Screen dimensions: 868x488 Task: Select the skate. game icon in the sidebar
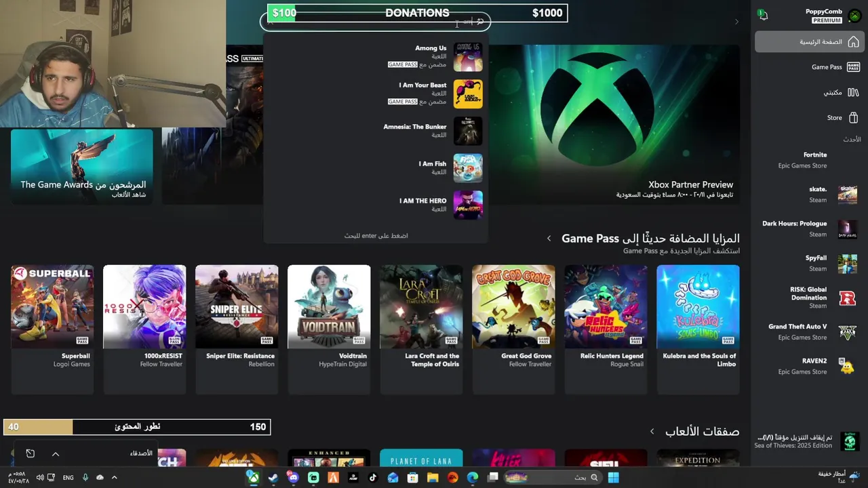pos(848,195)
